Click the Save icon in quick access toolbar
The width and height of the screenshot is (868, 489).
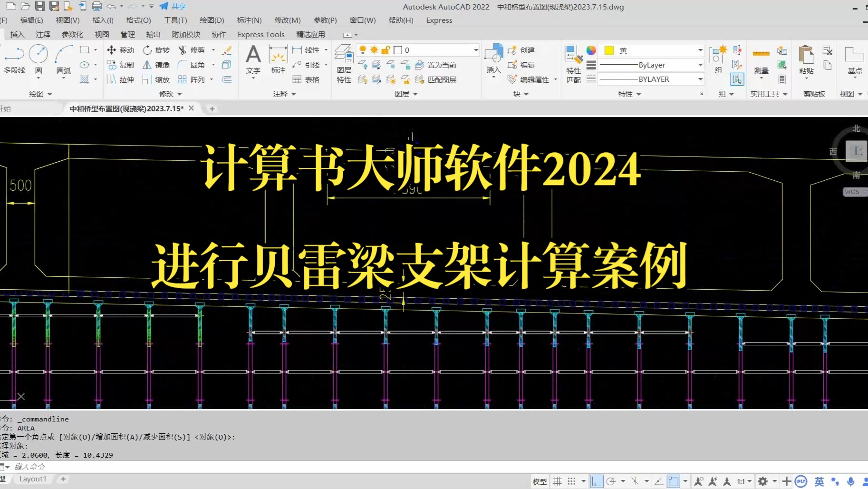(x=39, y=6)
